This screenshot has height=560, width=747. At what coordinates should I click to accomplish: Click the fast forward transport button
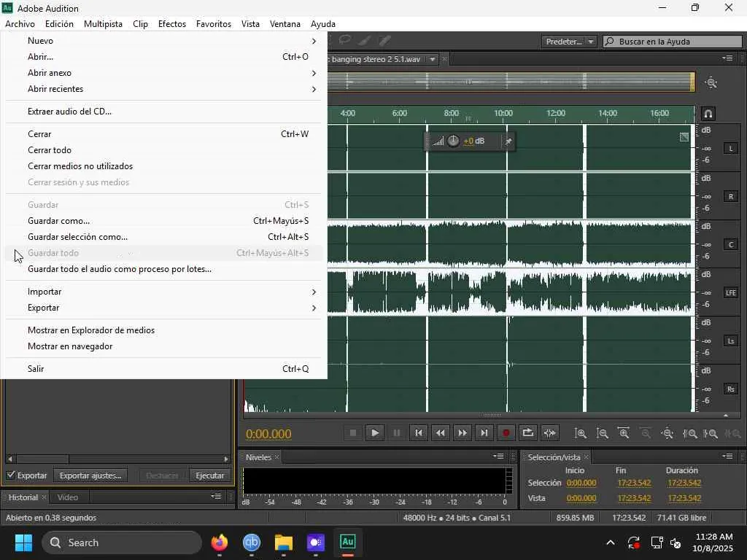[x=462, y=433]
